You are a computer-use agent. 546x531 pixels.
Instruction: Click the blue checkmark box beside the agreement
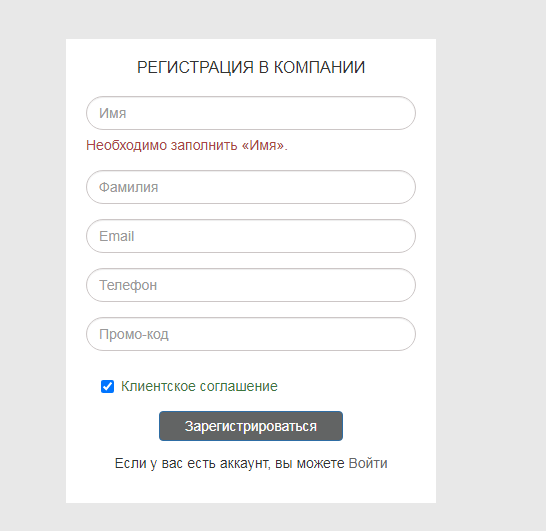pyautogui.click(x=107, y=386)
